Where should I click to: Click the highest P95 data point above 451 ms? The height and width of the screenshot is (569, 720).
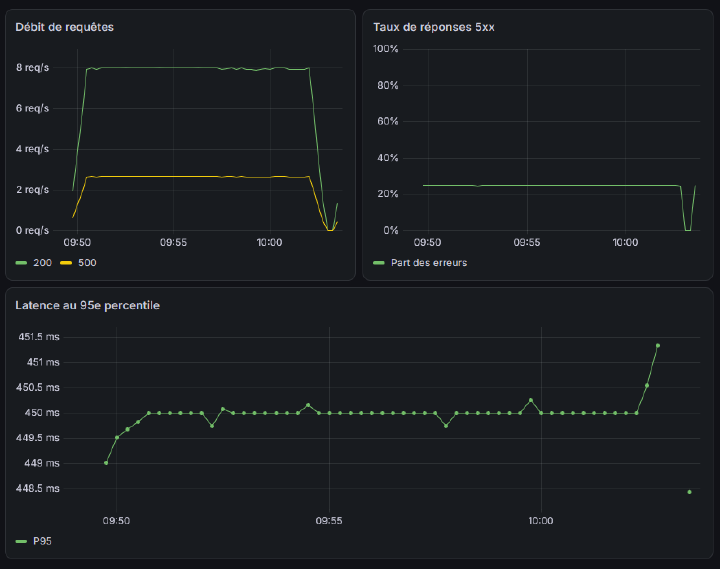tap(658, 346)
